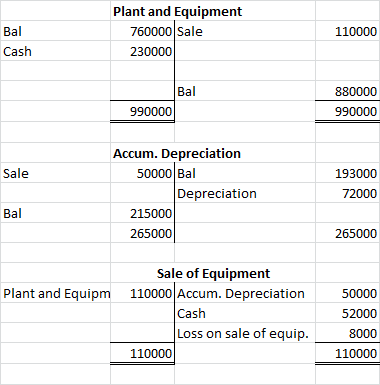Click the Bal label beside 760000
Viewport: 380px width, 385px height.
[12, 31]
